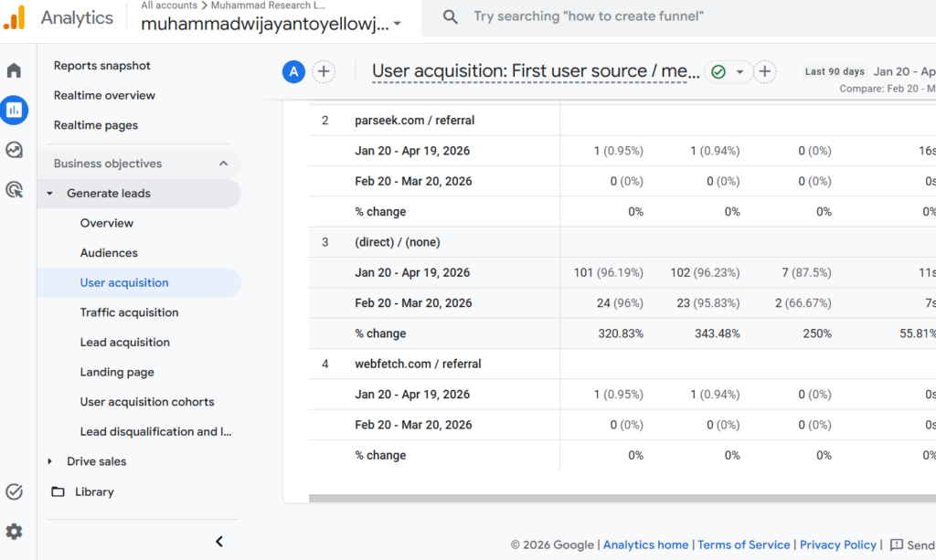936x560 pixels.
Task: Click the Google Analytics logo
Action: (15, 17)
